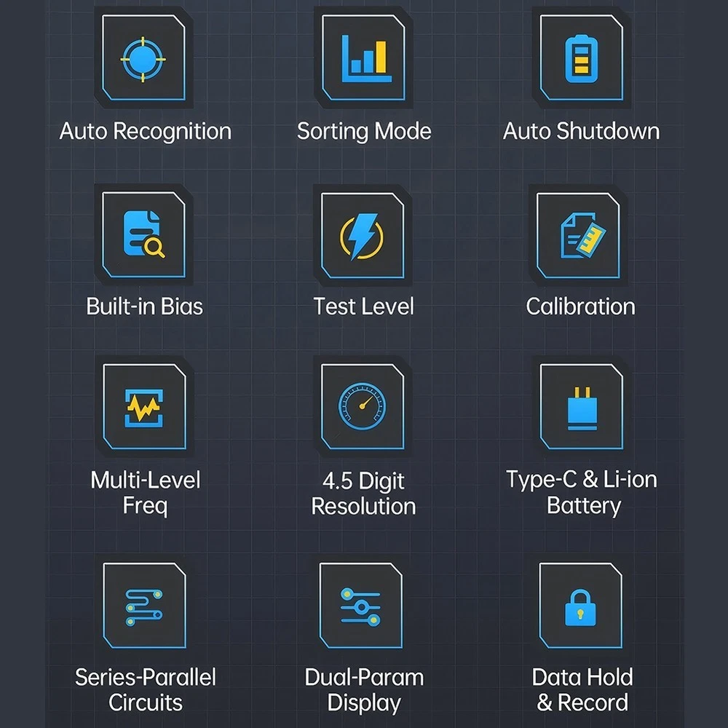Click the Auto Shutdown caption text
728x728 pixels.
point(581,131)
